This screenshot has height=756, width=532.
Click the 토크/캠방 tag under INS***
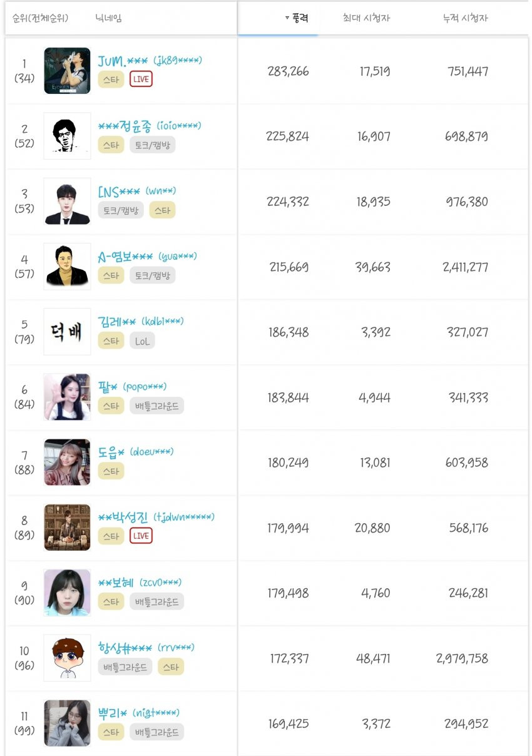point(121,210)
